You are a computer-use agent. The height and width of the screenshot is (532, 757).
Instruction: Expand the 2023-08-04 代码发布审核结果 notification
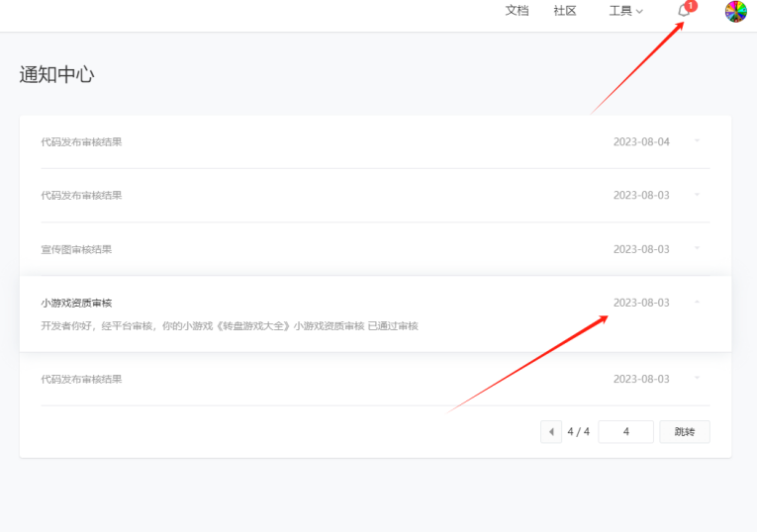[x=697, y=141]
